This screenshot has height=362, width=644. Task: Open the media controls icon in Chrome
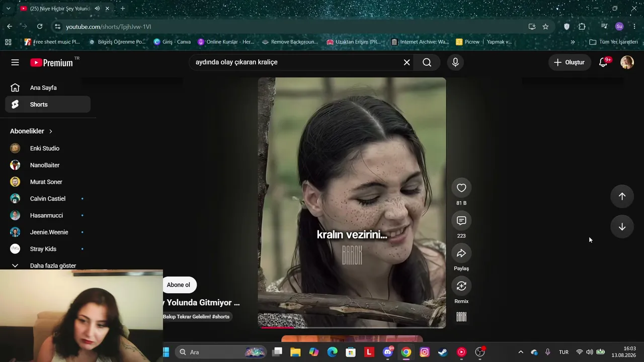coord(604,27)
